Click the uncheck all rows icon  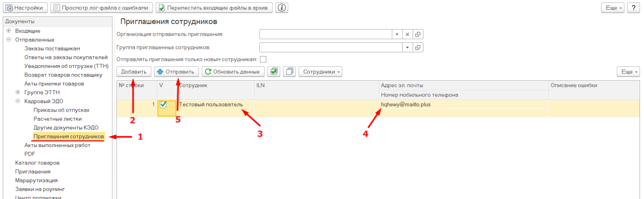point(289,72)
